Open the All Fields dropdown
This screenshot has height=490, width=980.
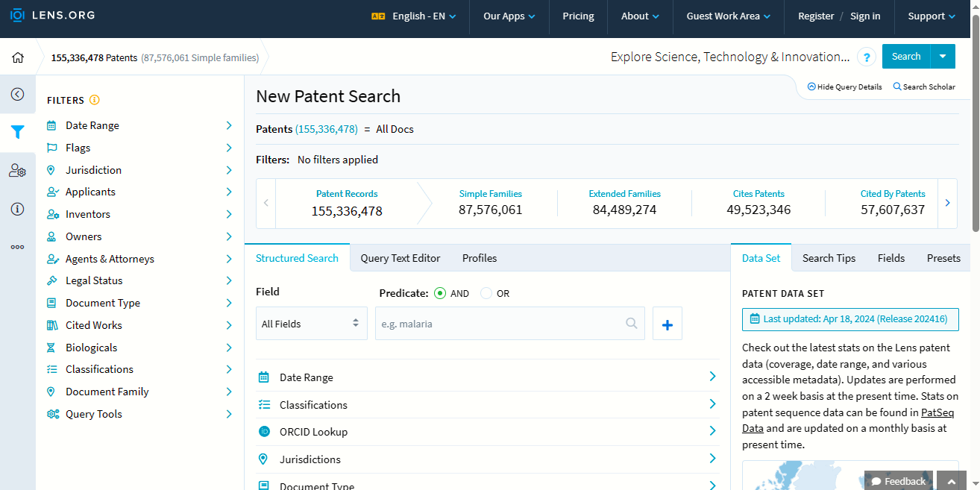[x=312, y=324]
